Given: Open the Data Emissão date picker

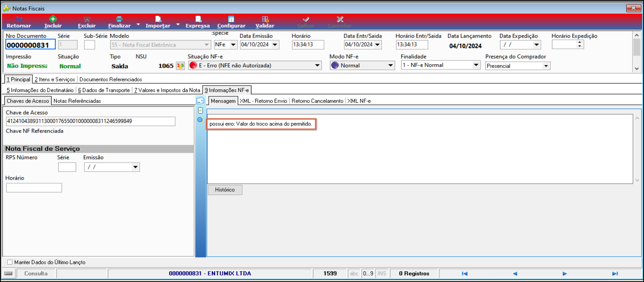Looking at the screenshot, I should point(275,45).
